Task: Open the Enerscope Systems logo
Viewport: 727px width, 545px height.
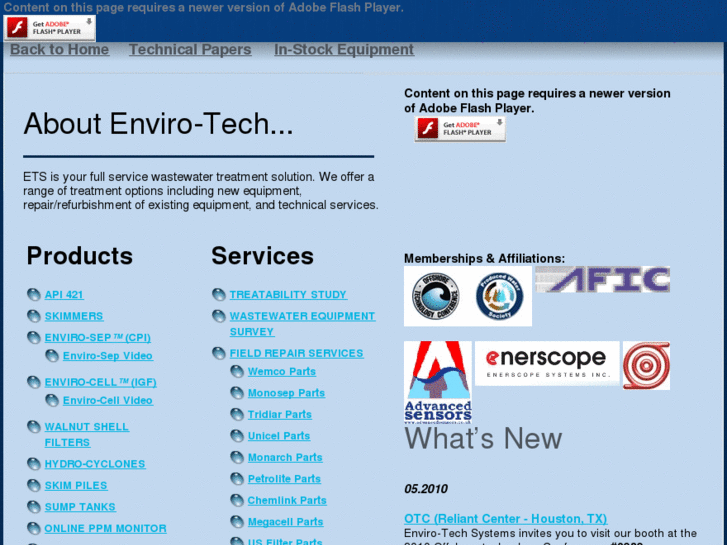Action: pyautogui.click(x=547, y=364)
